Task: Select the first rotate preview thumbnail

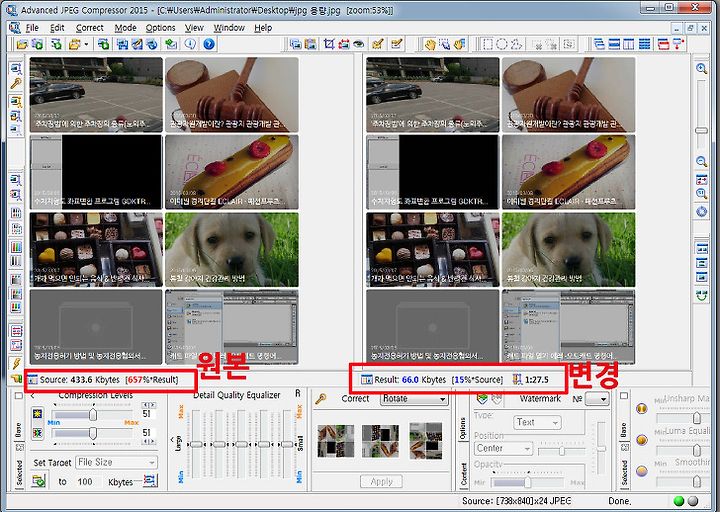Action: (336, 441)
